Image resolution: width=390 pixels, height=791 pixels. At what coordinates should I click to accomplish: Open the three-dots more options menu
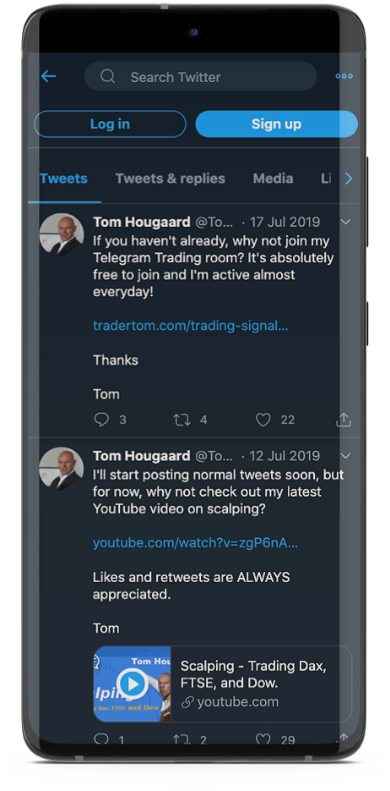(344, 76)
